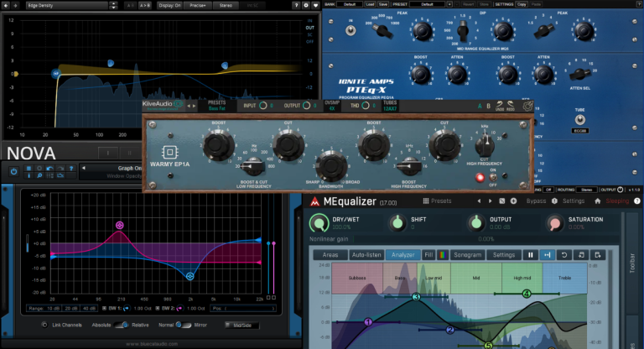This screenshot has width=644, height=349.
Task: Toggle Blue Cat Link Channels
Action: tap(44, 325)
